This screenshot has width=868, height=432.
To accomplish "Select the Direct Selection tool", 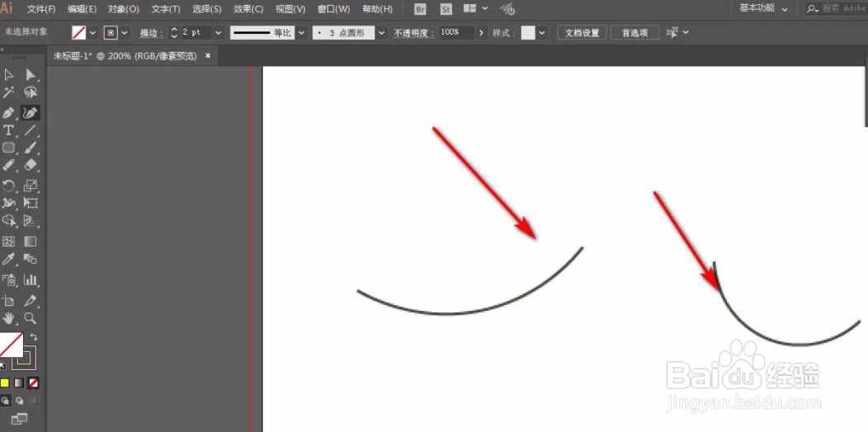I will click(x=30, y=75).
